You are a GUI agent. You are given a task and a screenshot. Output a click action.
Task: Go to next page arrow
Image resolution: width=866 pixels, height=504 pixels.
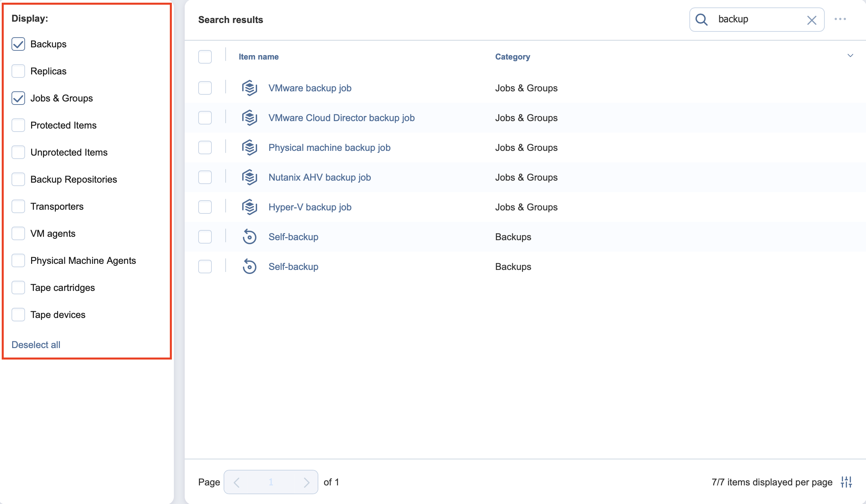[x=306, y=482]
